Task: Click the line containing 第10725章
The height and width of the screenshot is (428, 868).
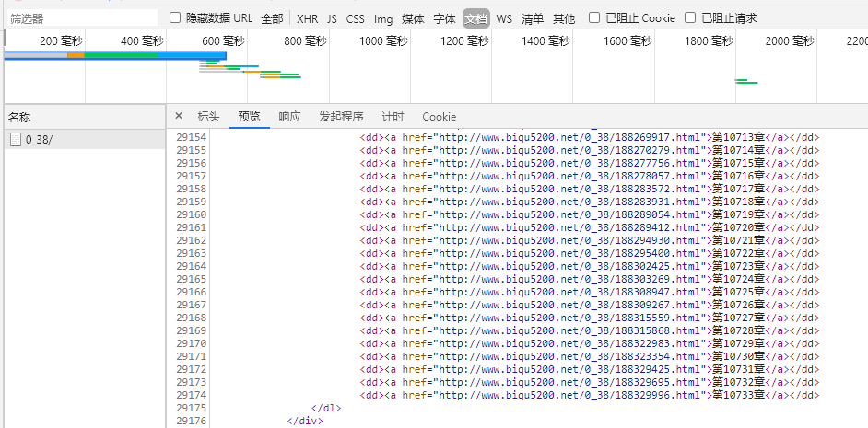Action: [x=590, y=292]
